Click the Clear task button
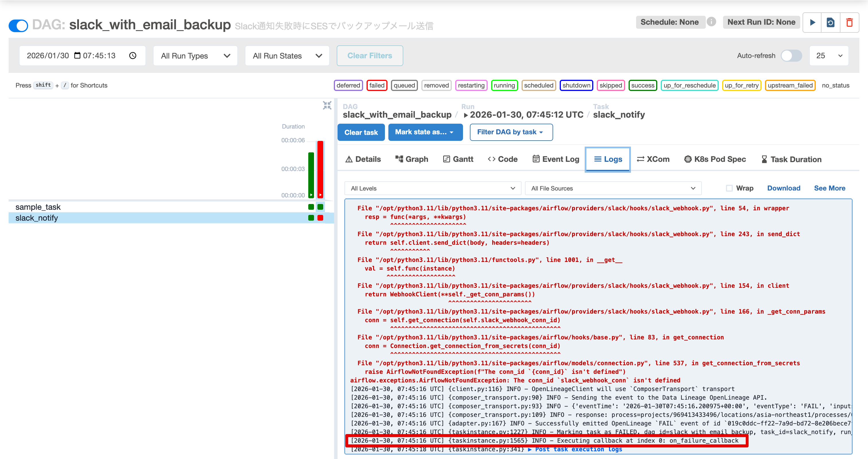Image resolution: width=868 pixels, height=459 pixels. tap(361, 132)
